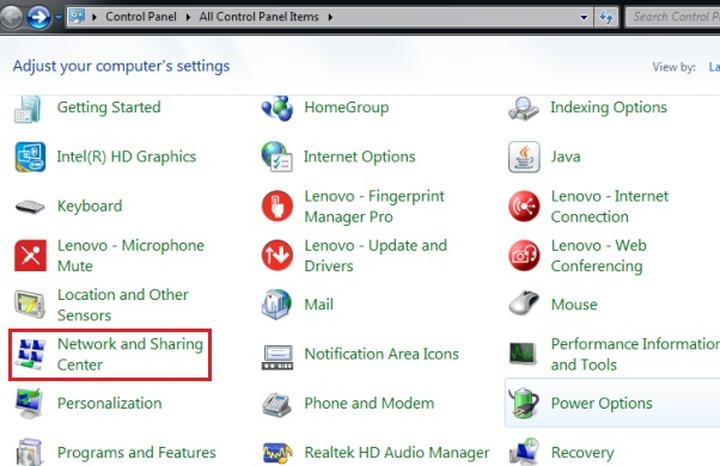
Task: Open the Performance Information and Tools icon
Action: pyautogui.click(x=523, y=354)
